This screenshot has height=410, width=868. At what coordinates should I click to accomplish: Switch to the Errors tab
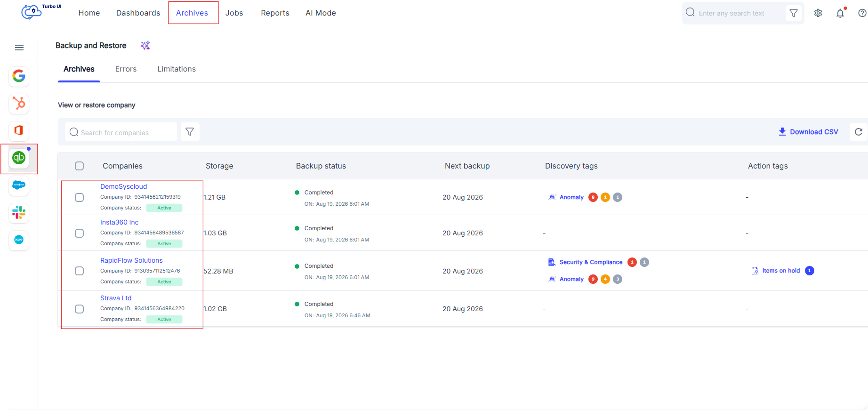(x=126, y=69)
